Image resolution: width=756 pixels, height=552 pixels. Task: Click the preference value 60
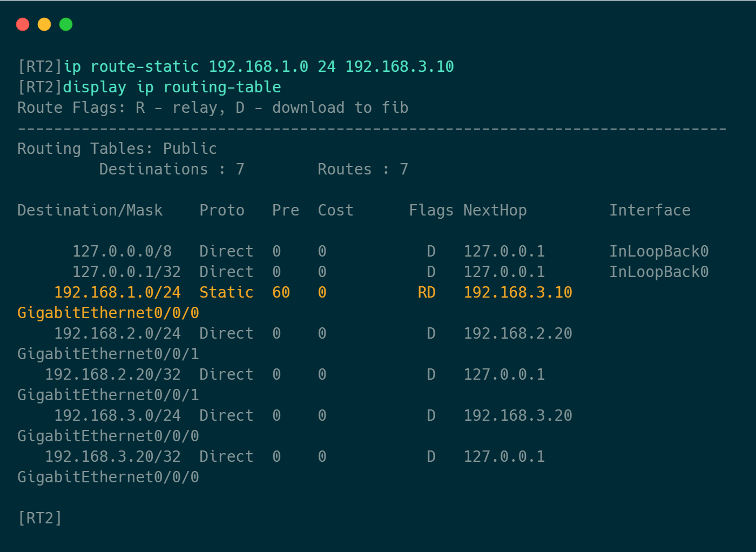pos(281,292)
